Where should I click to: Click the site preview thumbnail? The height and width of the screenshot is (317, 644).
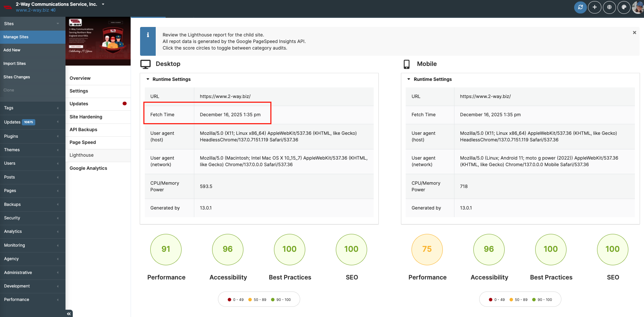[x=98, y=41]
